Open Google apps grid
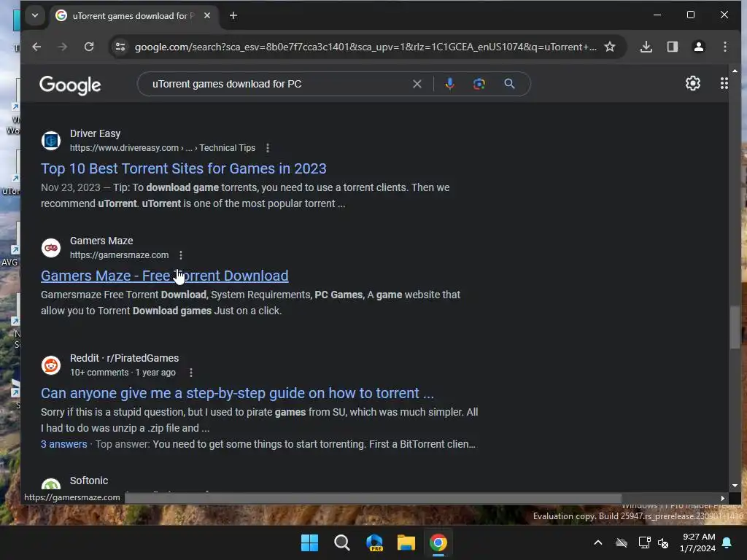The height and width of the screenshot is (560, 747). tap(724, 83)
